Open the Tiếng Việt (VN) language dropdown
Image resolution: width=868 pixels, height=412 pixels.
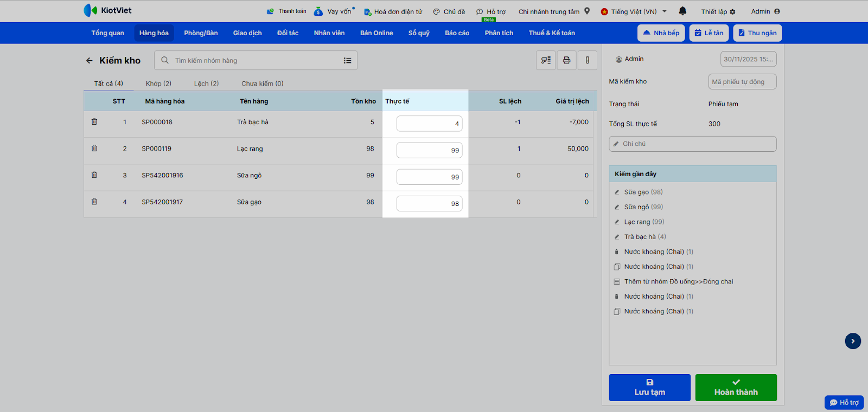click(x=634, y=11)
